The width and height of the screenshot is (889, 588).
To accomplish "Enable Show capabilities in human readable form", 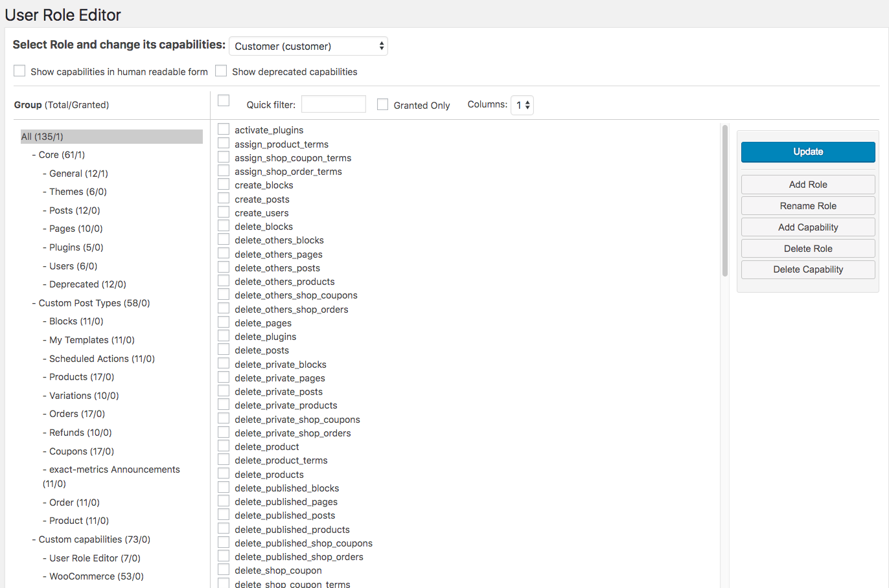I will 19,71.
